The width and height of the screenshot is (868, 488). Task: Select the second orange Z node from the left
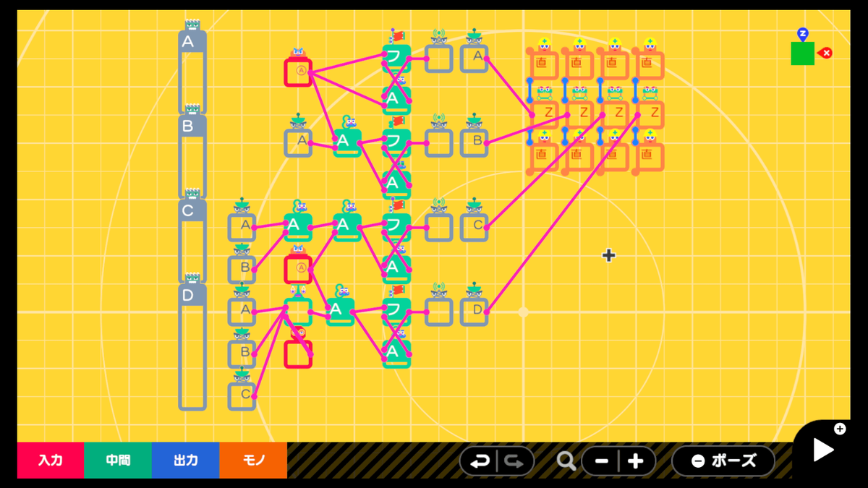[x=579, y=114]
